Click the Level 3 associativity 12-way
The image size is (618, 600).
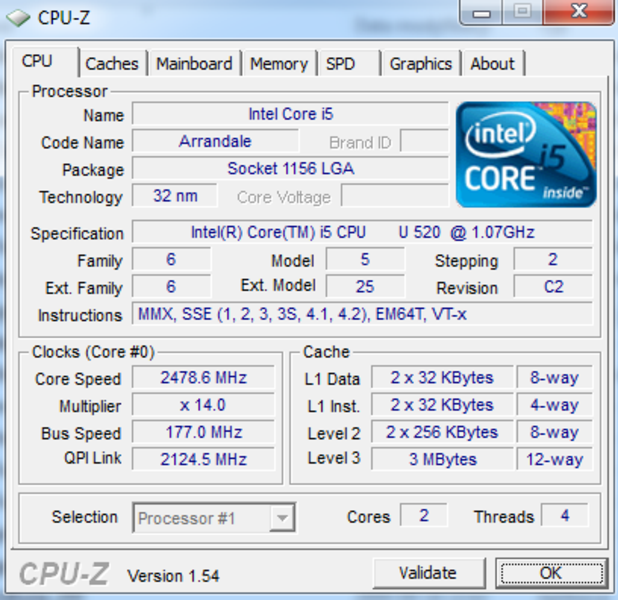point(555,459)
